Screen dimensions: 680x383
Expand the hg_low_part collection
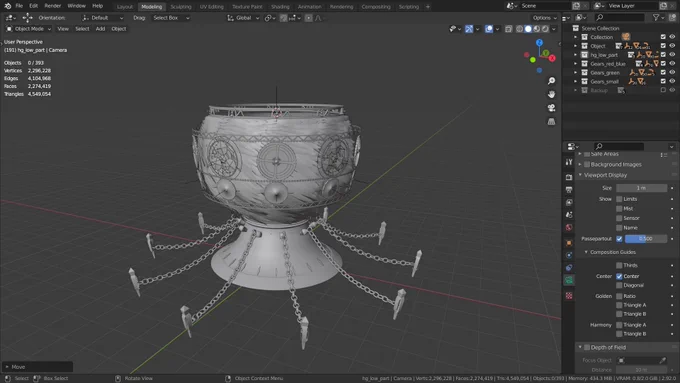(x=575, y=55)
